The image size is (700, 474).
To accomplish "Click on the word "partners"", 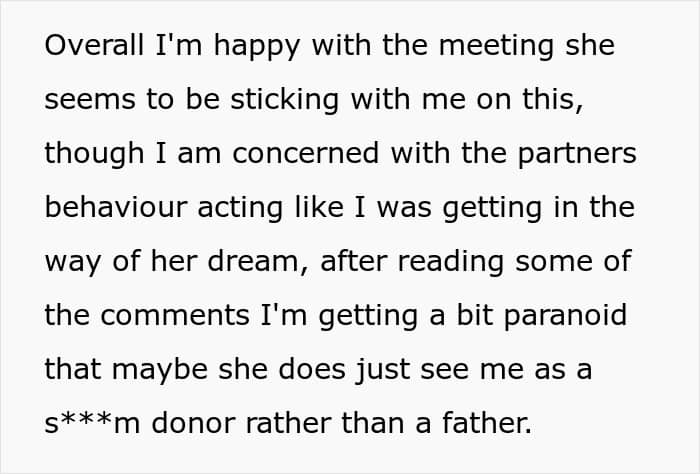I will 577,155.
